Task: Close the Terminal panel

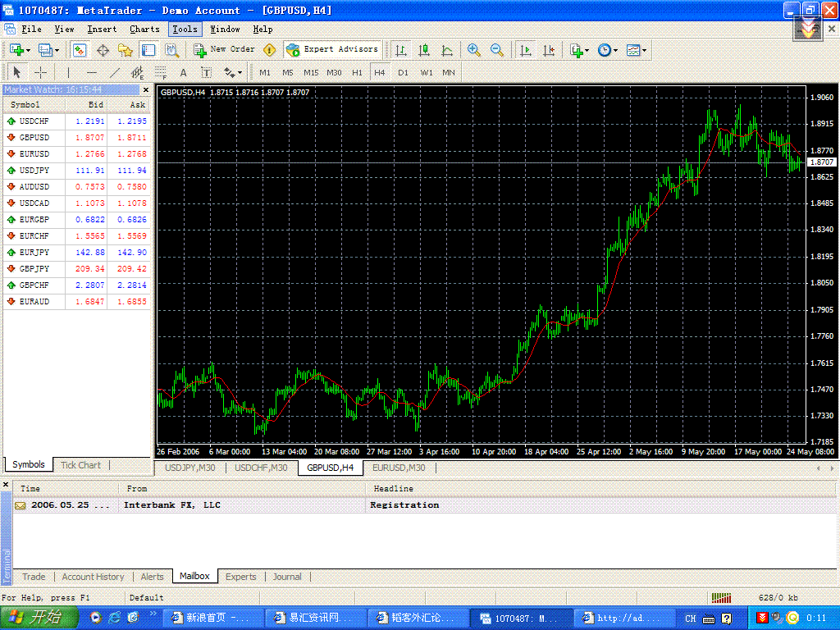Action: point(6,484)
